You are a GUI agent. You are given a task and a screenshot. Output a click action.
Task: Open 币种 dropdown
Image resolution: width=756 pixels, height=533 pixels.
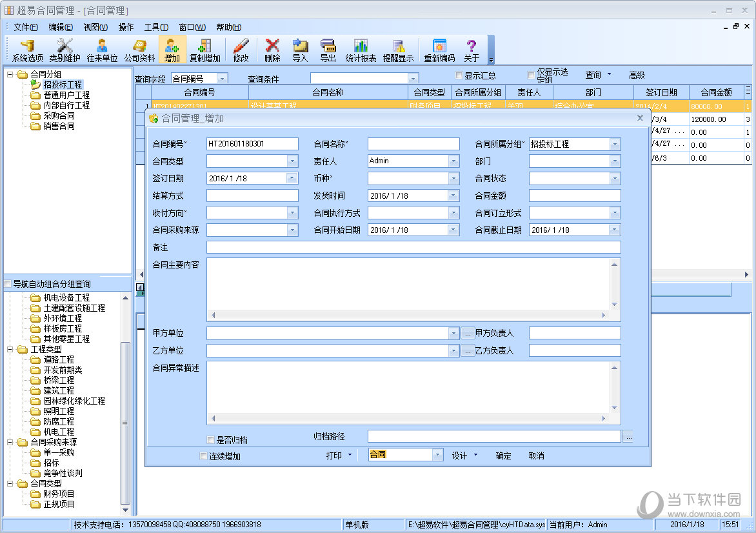(x=453, y=179)
